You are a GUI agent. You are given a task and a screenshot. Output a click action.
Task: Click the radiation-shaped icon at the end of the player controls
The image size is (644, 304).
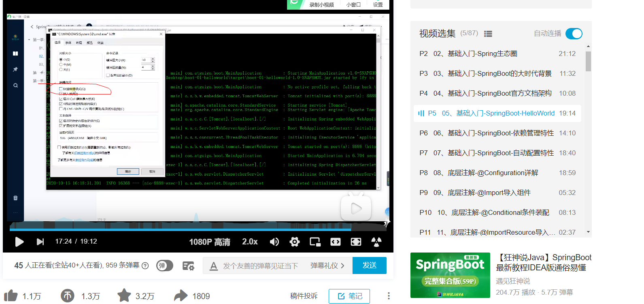(x=376, y=242)
